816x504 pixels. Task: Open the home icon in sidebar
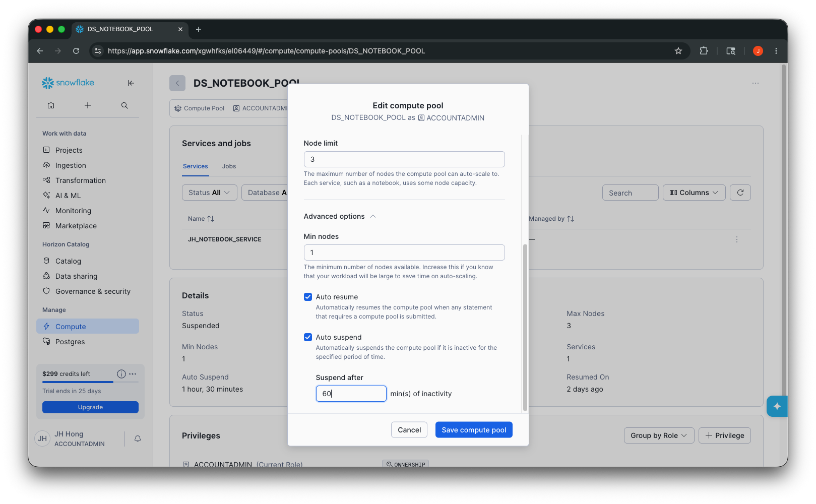51,105
